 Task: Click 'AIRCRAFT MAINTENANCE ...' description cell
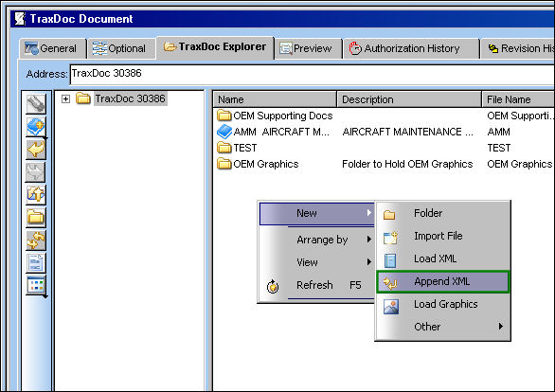407,132
